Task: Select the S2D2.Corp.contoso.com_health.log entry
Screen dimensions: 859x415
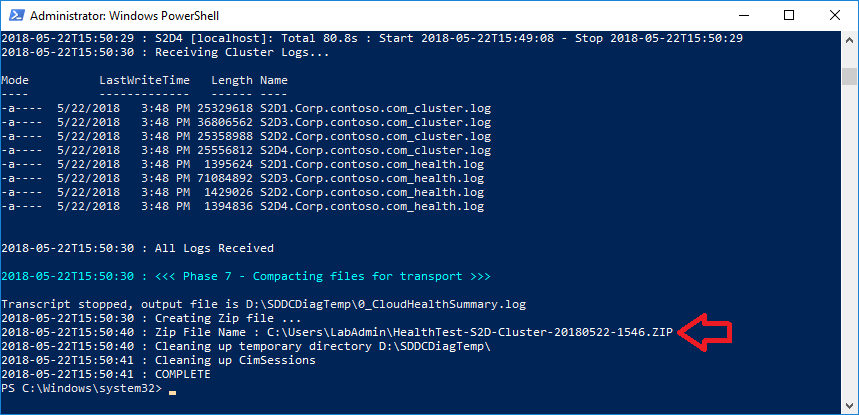Action: tap(372, 192)
